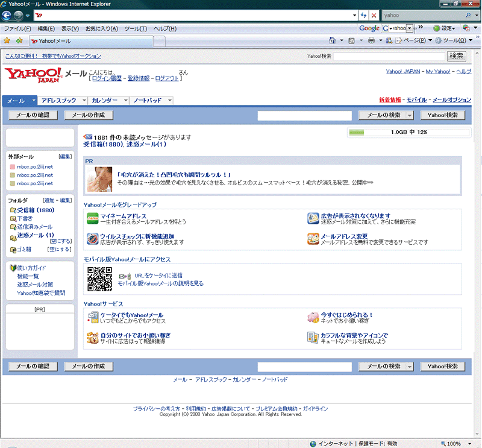Image resolution: width=482 pixels, height=448 pixels.
Task: Click 空にする link for ゴミ箱
Action: coord(60,249)
